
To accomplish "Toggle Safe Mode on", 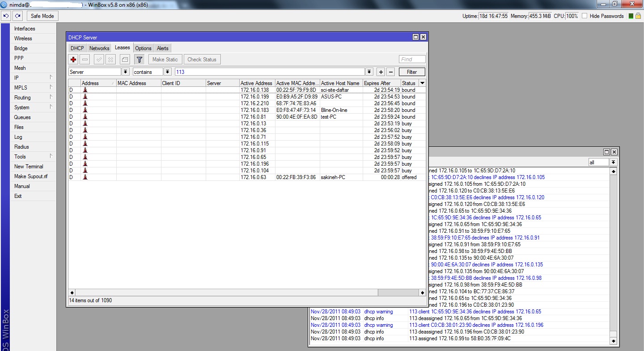I will (42, 16).
